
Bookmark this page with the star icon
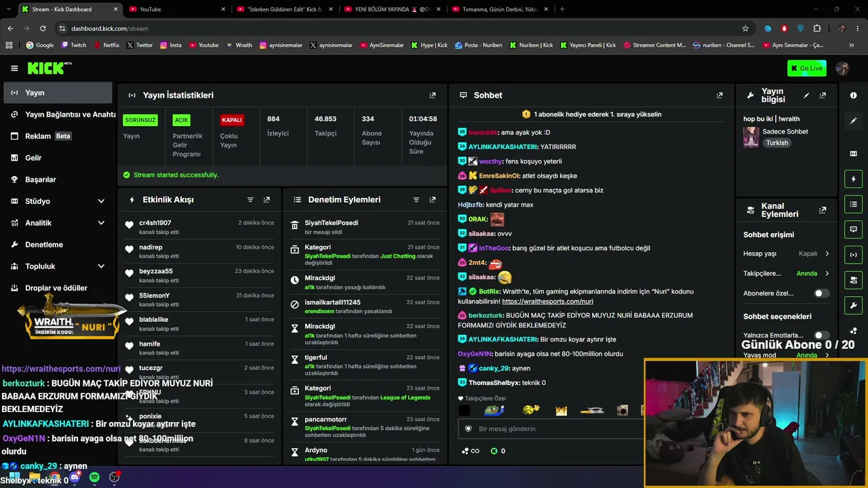coord(745,28)
